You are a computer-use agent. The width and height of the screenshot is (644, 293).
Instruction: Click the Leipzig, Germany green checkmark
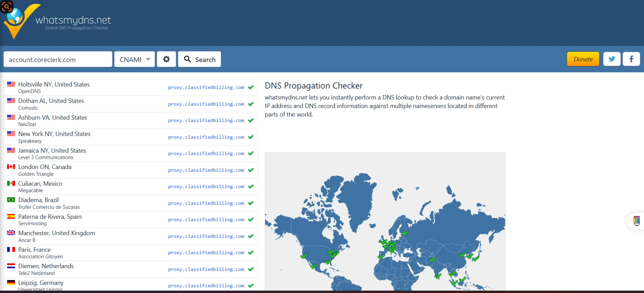(251, 286)
